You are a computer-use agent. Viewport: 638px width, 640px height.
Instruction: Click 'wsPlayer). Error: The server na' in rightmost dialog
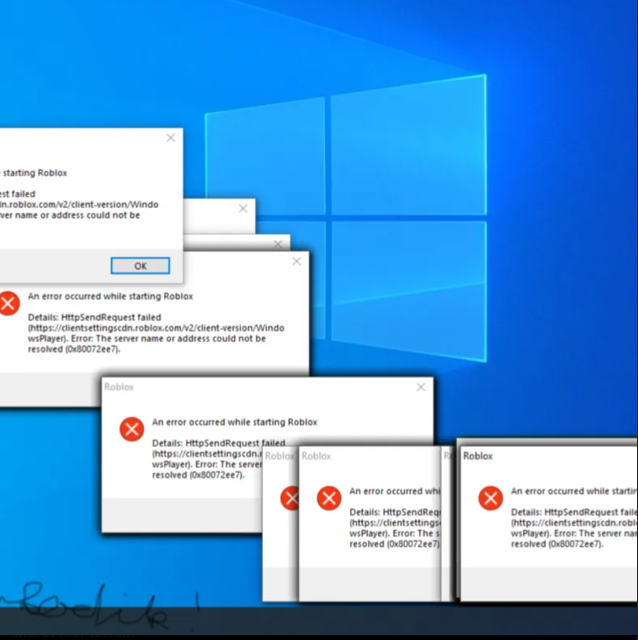pos(574,533)
